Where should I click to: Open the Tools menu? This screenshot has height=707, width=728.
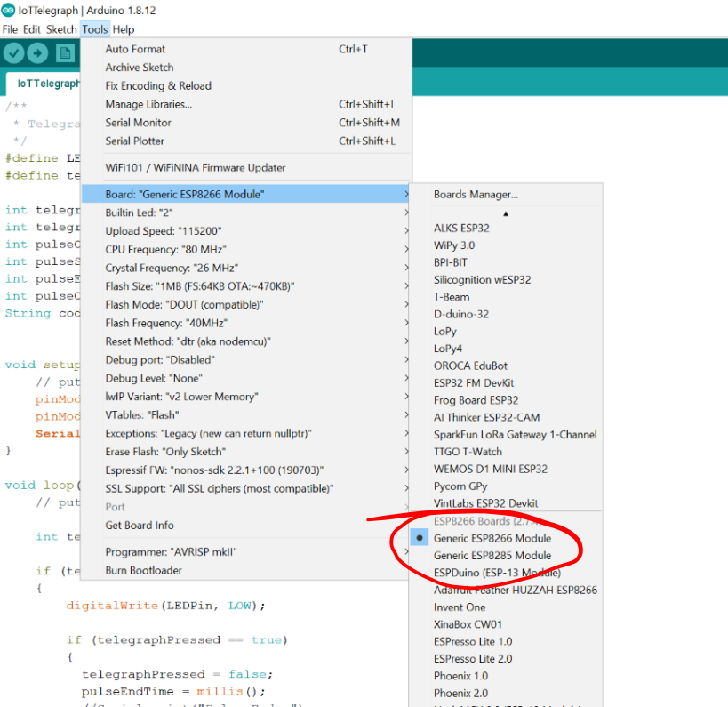tap(95, 29)
